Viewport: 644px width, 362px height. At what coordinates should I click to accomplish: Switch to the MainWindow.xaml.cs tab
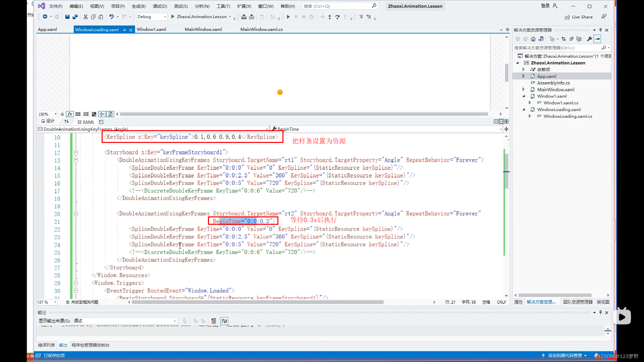[262, 30]
